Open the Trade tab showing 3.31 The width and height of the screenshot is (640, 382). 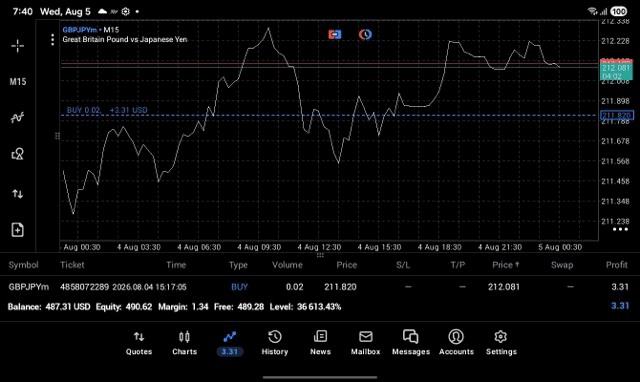(x=230, y=343)
